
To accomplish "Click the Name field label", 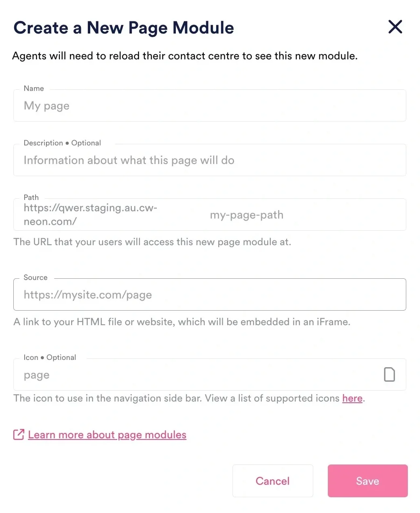I will point(34,88).
